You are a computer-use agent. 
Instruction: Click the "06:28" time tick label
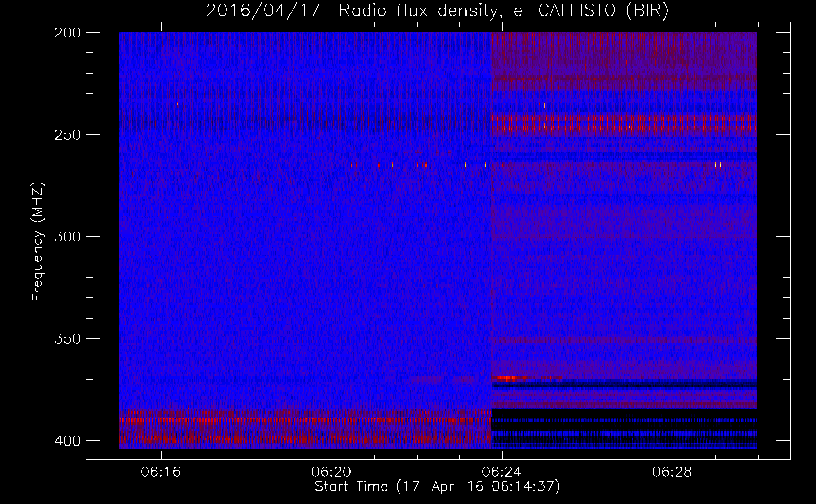[x=672, y=472]
